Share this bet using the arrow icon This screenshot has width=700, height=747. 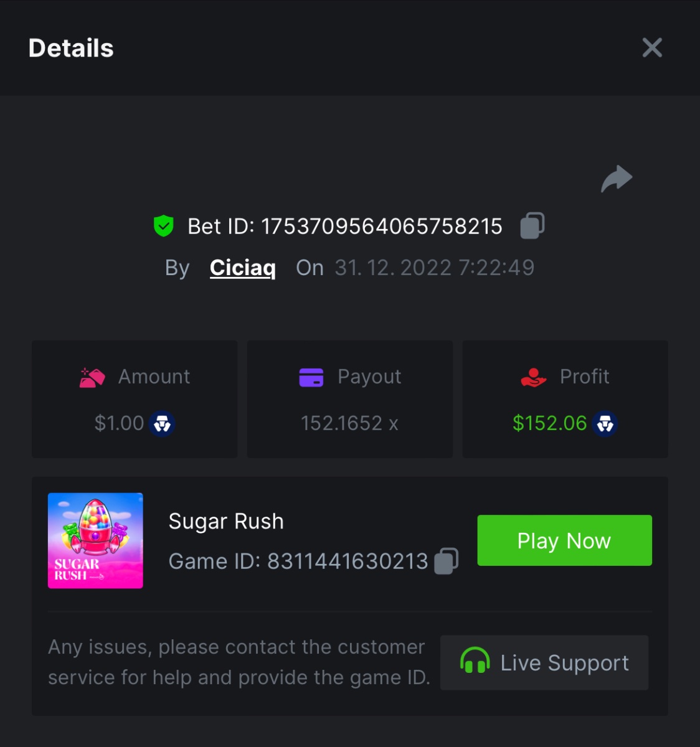pyautogui.click(x=616, y=179)
